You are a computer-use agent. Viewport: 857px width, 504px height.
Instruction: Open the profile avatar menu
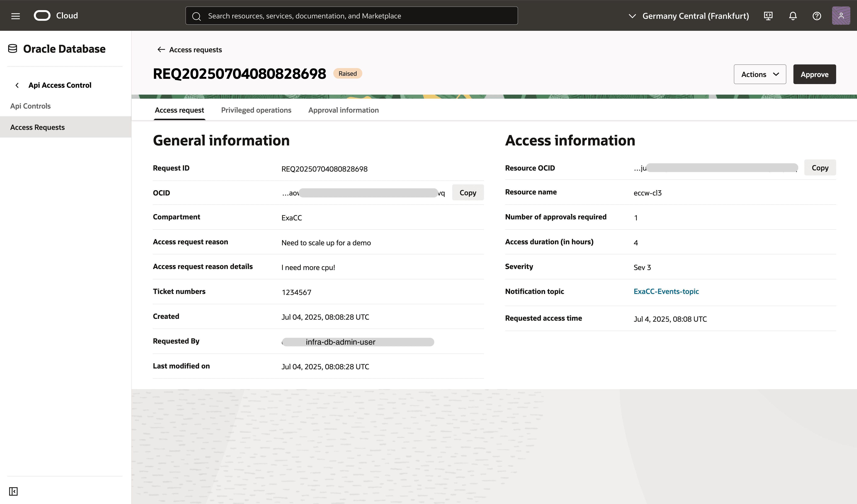coord(841,16)
